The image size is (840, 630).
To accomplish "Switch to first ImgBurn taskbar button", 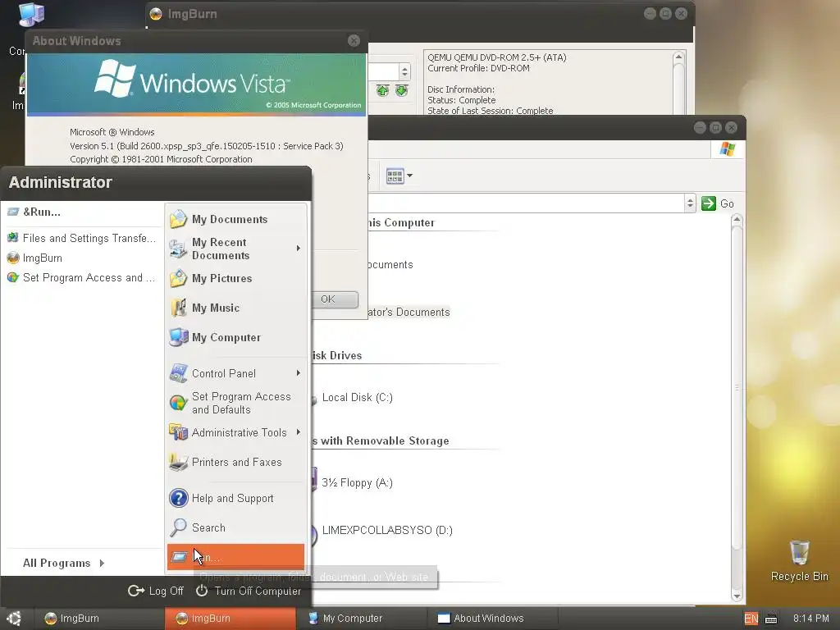I will click(98, 619).
